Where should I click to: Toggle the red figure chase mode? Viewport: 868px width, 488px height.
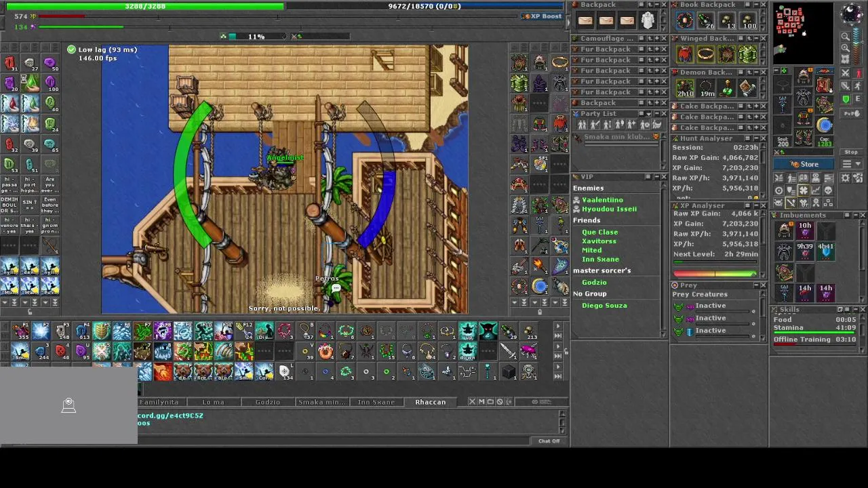(x=859, y=73)
